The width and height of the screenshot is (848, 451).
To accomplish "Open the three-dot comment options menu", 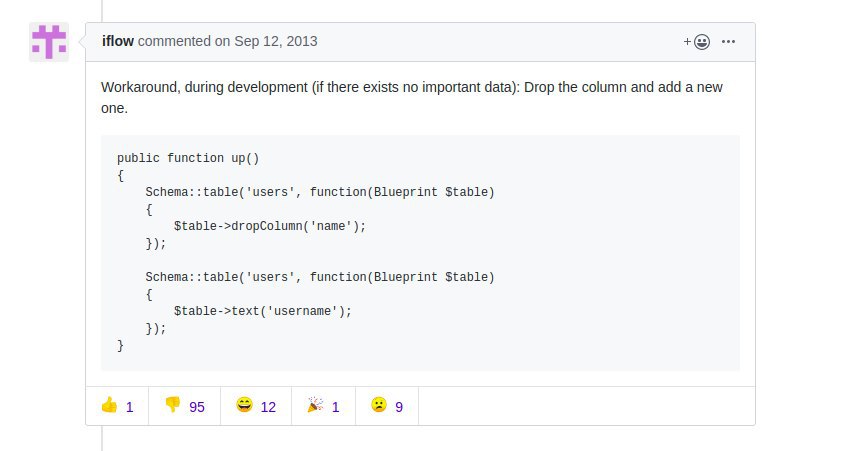I will point(728,42).
